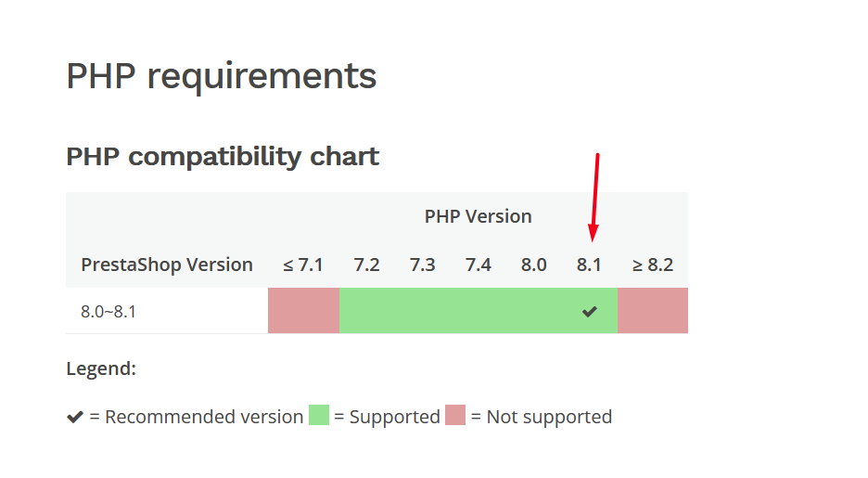
Task: Click the red Not supported legend swatch
Action: pos(455,415)
